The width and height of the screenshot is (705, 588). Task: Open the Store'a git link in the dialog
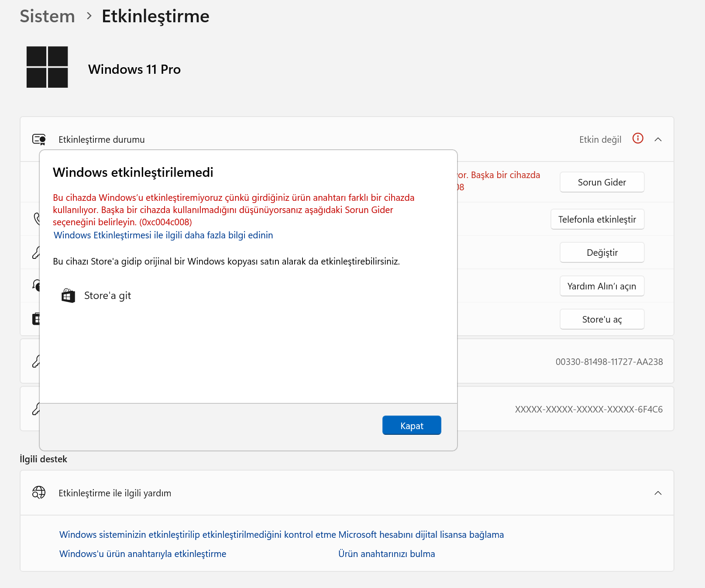[107, 296]
